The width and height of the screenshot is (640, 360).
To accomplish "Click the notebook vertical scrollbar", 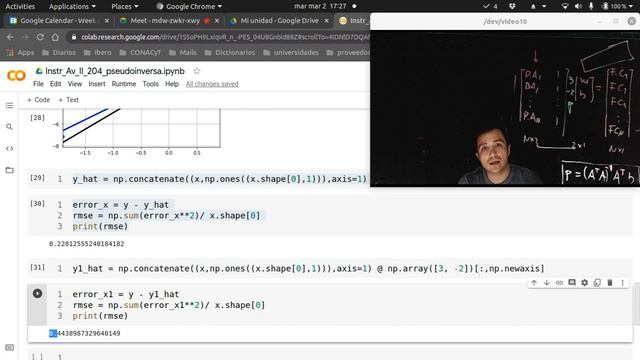I will (x=637, y=304).
